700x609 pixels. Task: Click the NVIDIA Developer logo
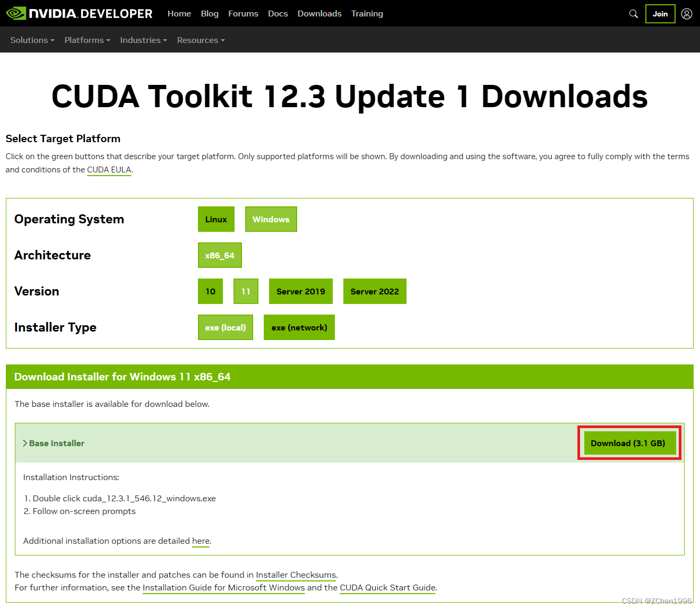79,13
